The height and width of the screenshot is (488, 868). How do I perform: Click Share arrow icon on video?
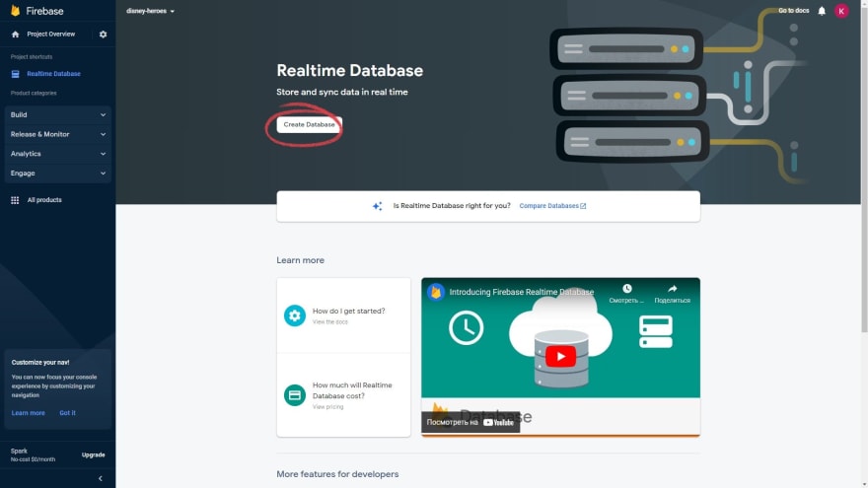(672, 289)
